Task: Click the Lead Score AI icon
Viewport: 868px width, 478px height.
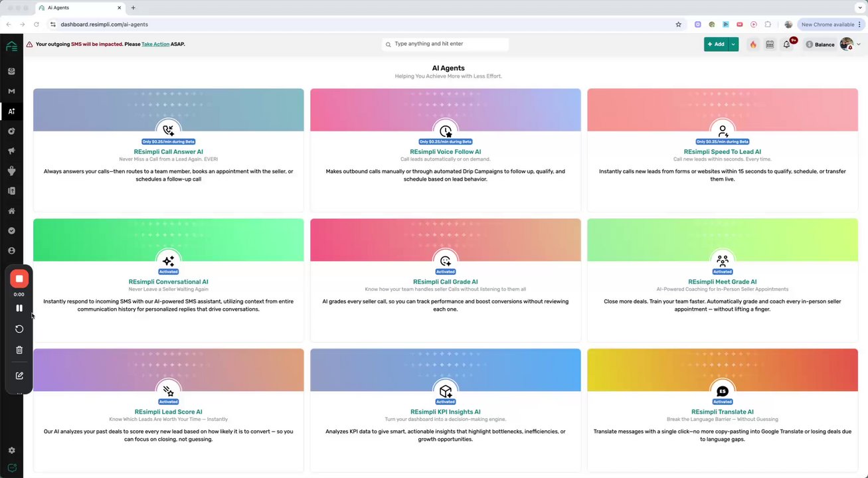Action: pos(169,391)
